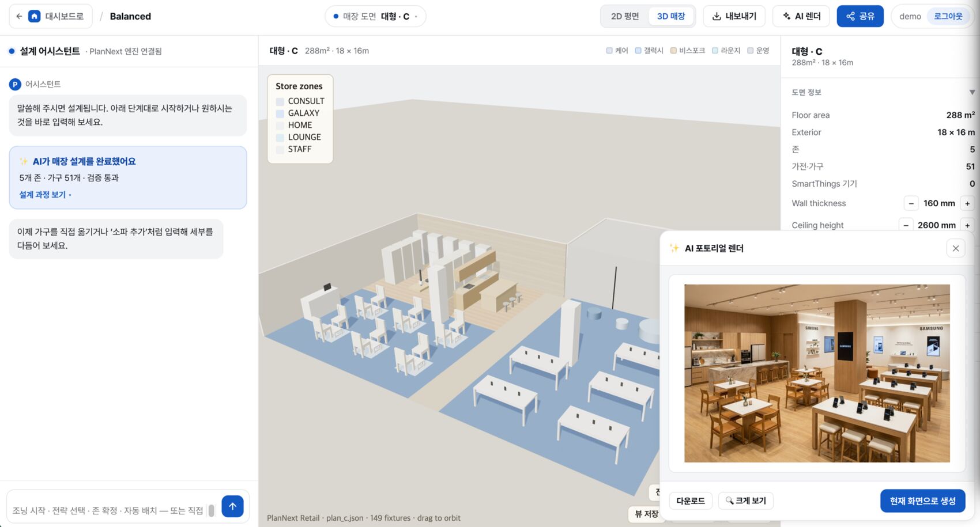Toggle the 비스포크 zone legend checkbox

673,51
